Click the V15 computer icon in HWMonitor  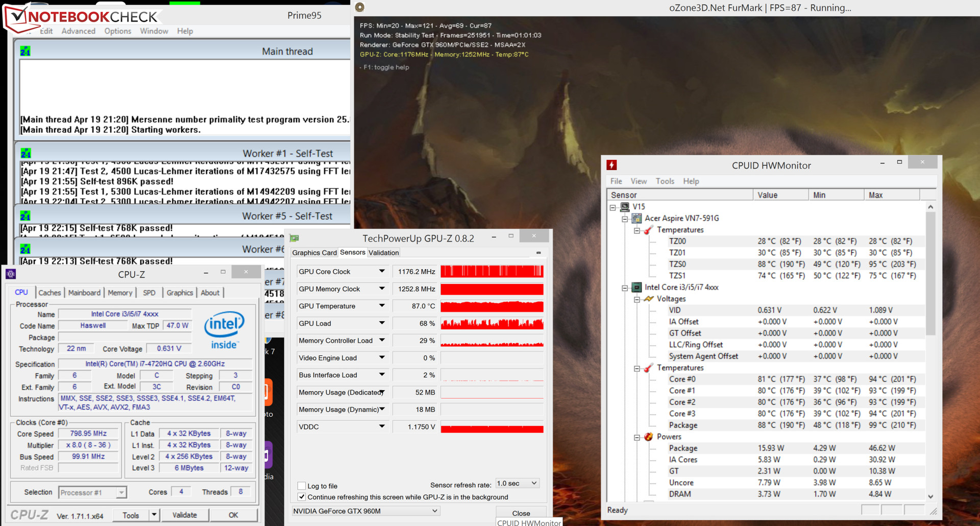click(x=625, y=207)
